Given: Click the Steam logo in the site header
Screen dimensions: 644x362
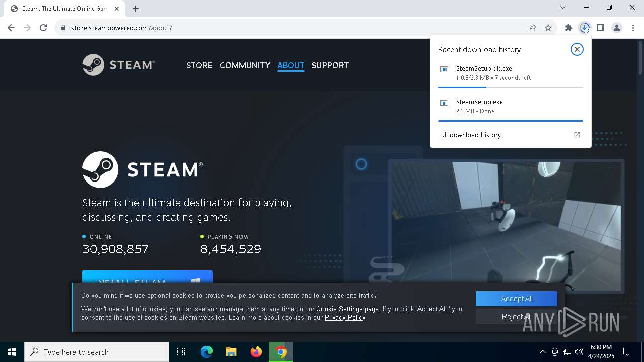Looking at the screenshot, I should (x=118, y=65).
